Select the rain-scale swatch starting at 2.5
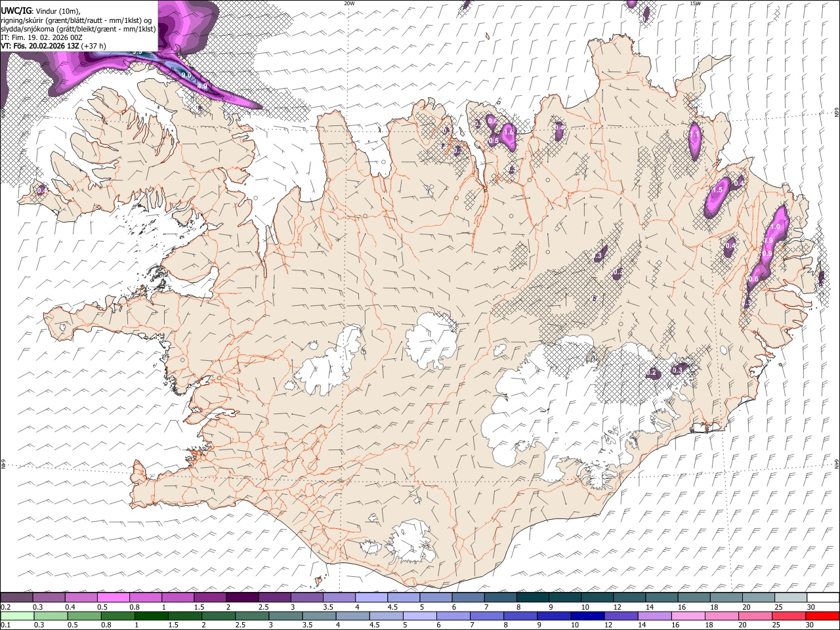The image size is (840, 630). (252, 616)
